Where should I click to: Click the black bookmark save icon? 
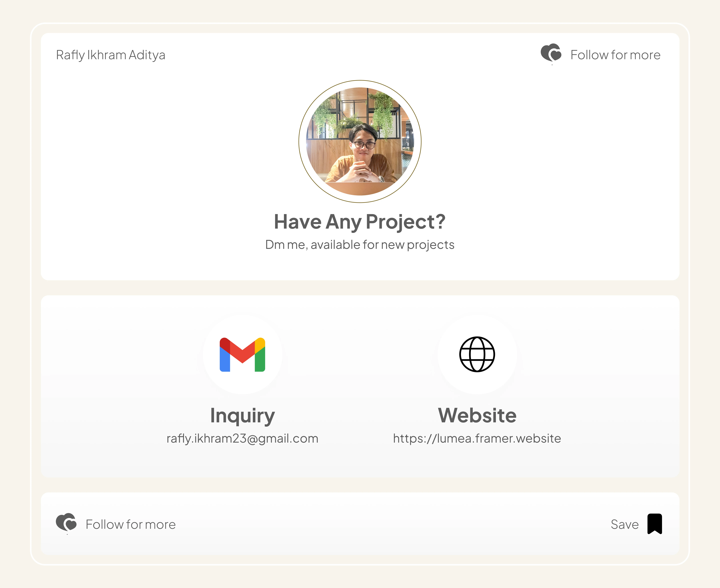pos(655,524)
